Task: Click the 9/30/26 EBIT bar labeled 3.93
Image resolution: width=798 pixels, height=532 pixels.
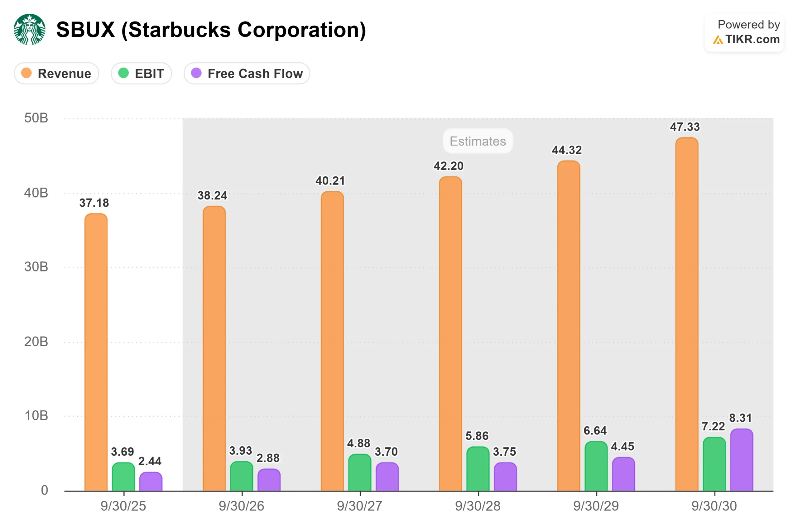Action: click(x=242, y=476)
